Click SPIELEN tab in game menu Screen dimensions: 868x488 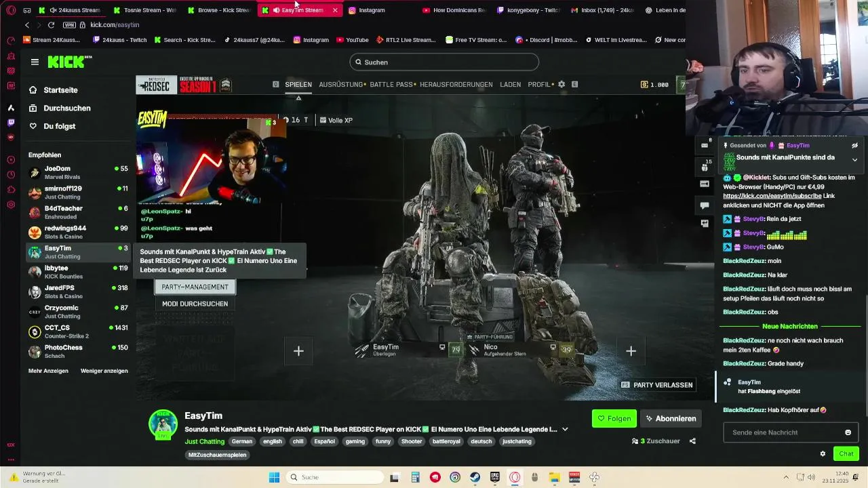[298, 85]
